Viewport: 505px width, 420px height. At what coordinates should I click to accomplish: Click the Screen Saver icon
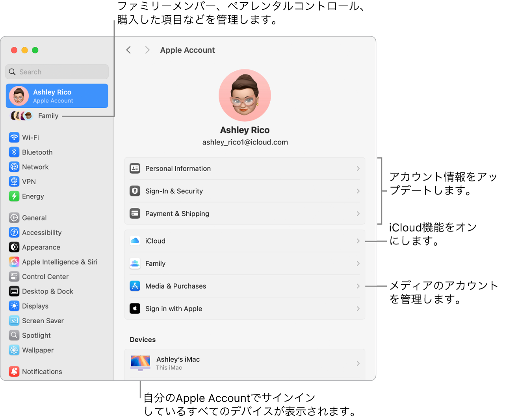[x=14, y=321]
